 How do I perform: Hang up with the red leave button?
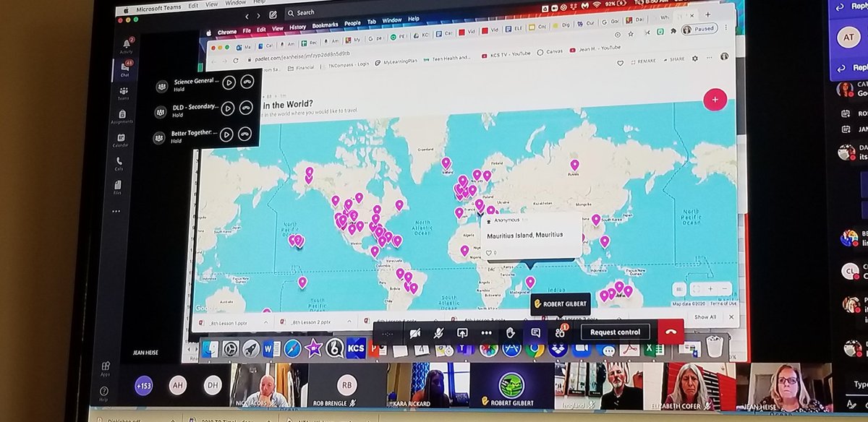coord(672,332)
